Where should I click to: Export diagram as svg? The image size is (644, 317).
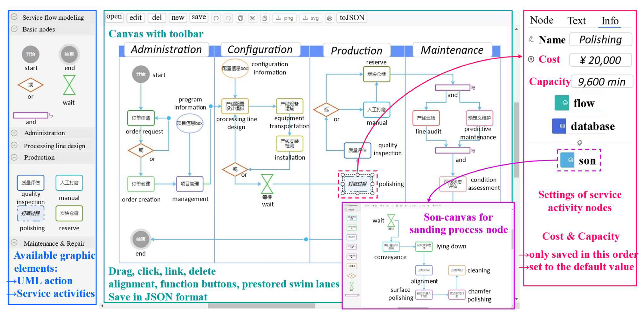coord(311,18)
